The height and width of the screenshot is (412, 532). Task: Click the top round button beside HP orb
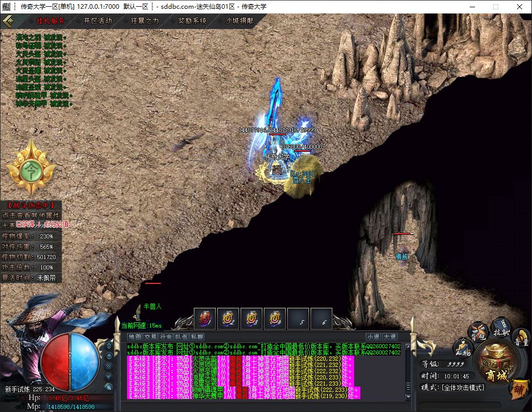[x=109, y=346]
